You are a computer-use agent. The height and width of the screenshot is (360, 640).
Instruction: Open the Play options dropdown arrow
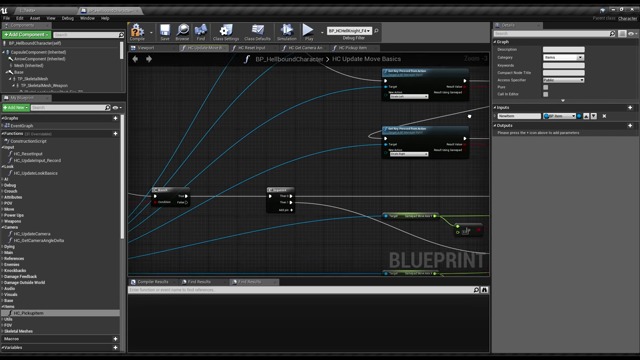point(322,32)
